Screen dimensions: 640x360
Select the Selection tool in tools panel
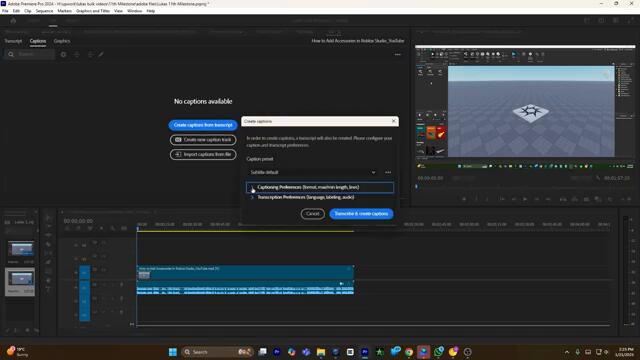tap(48, 218)
